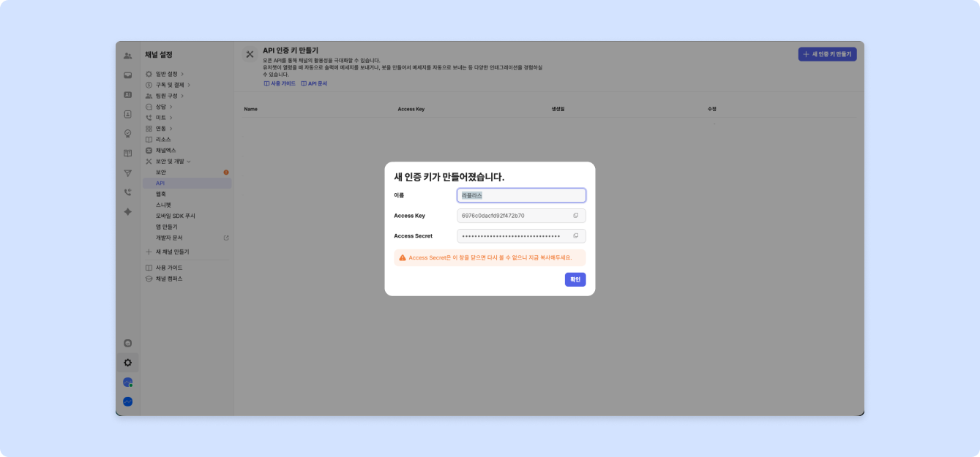This screenshot has height=457, width=980.
Task: Click the phone call icon in left rail
Action: pos(128,192)
